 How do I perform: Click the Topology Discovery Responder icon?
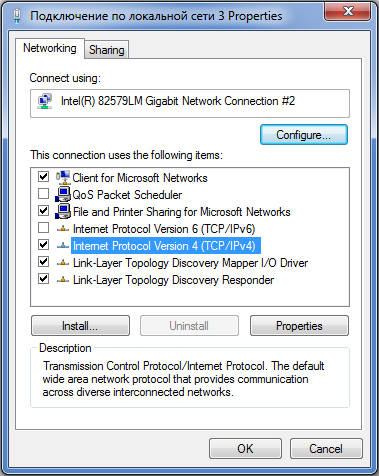coord(63,280)
